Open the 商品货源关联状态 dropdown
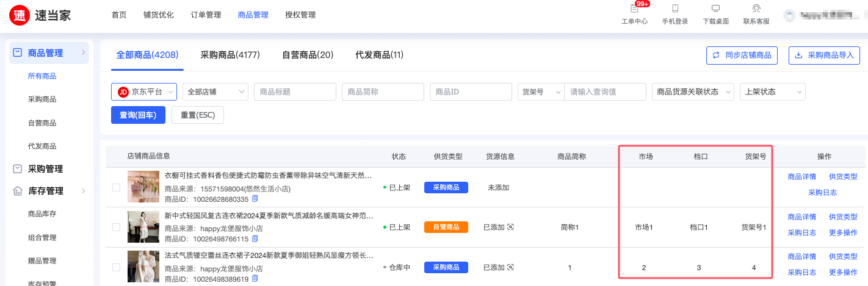 [693, 92]
